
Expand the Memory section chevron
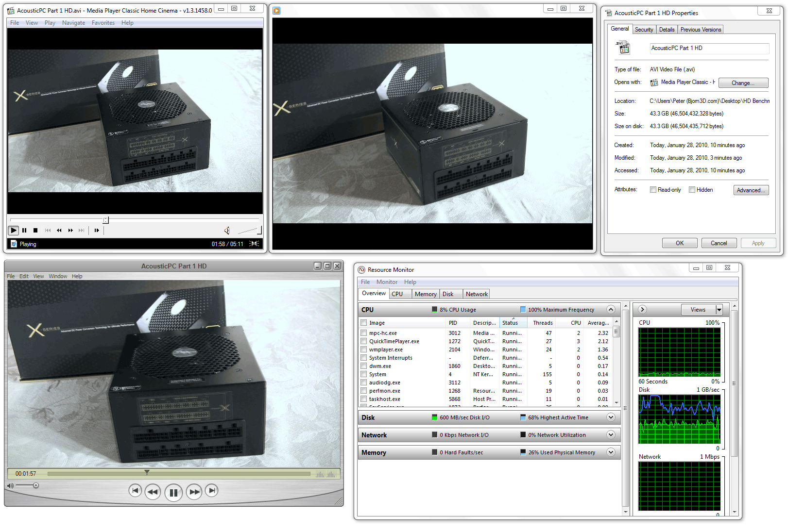click(611, 452)
